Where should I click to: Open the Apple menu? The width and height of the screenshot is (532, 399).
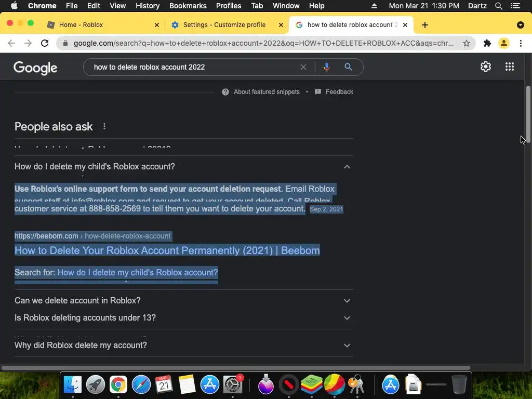14,6
